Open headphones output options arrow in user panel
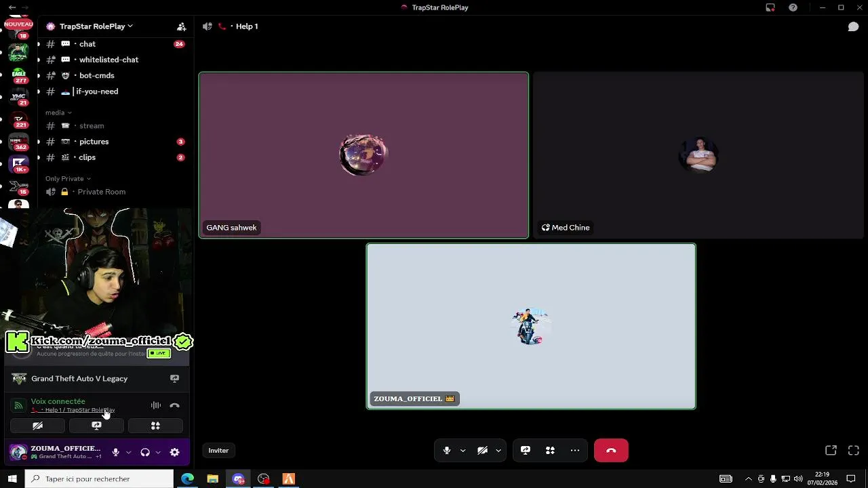Viewport: 868px width, 488px height. (x=158, y=452)
